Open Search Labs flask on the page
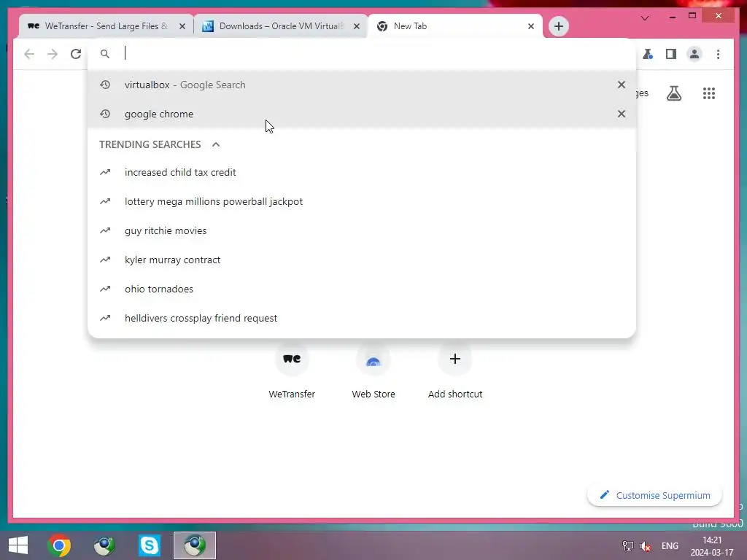Image resolution: width=747 pixels, height=560 pixels. pos(673,93)
